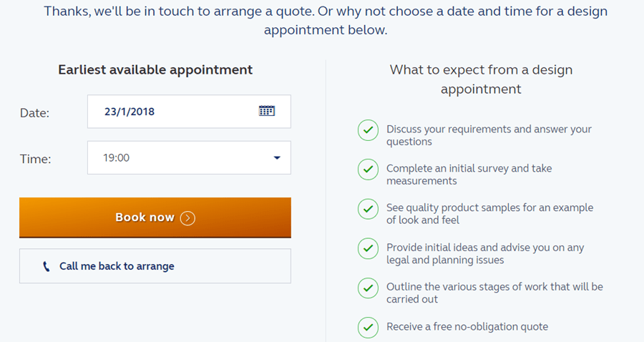Expand the Time dropdown arrow
Image resolution: width=644 pixels, height=342 pixels.
[x=277, y=158]
